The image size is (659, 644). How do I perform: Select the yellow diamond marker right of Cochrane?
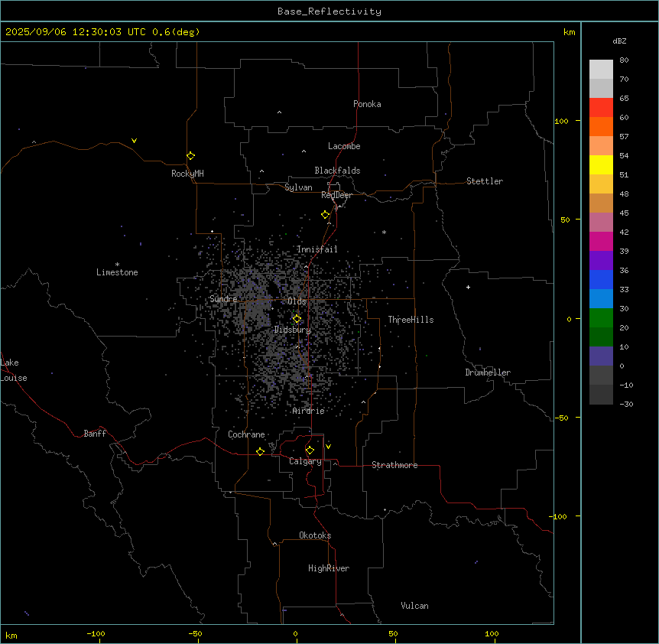pos(260,451)
